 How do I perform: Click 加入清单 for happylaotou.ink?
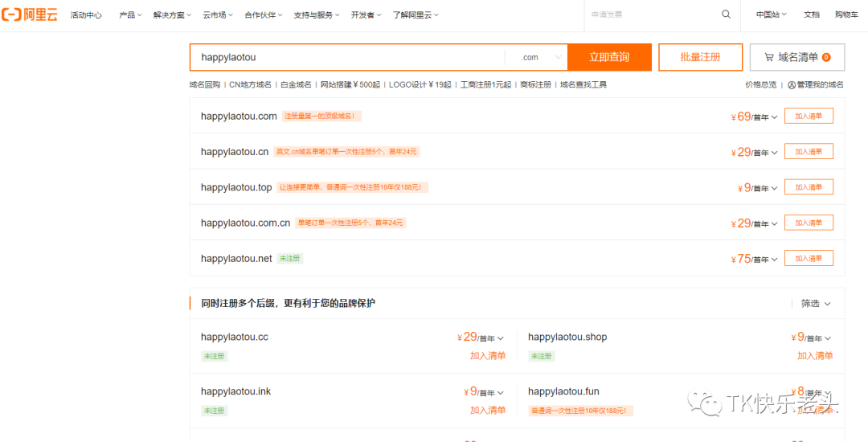[x=488, y=410]
